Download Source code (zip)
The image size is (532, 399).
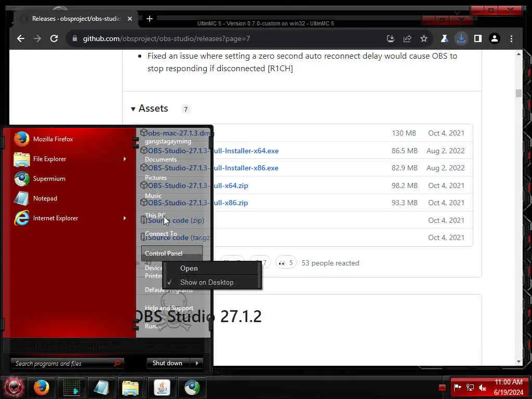[176, 220]
